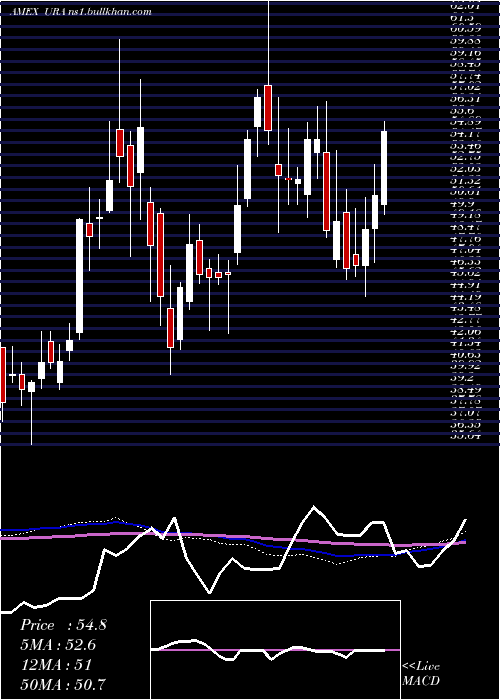Image resolution: width=500 pixels, height=700 pixels.
Task: Click the 42.06 price axis label
Action: click(x=465, y=332)
